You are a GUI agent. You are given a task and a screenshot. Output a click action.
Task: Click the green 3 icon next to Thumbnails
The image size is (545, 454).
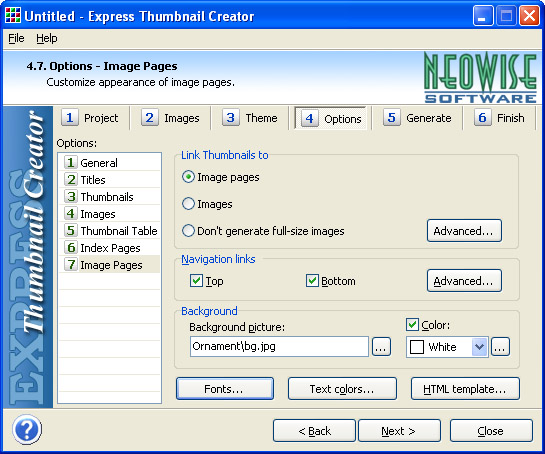tap(71, 196)
